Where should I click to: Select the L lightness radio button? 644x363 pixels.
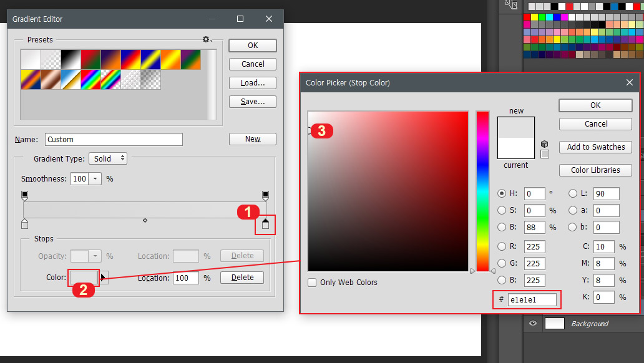tap(572, 193)
